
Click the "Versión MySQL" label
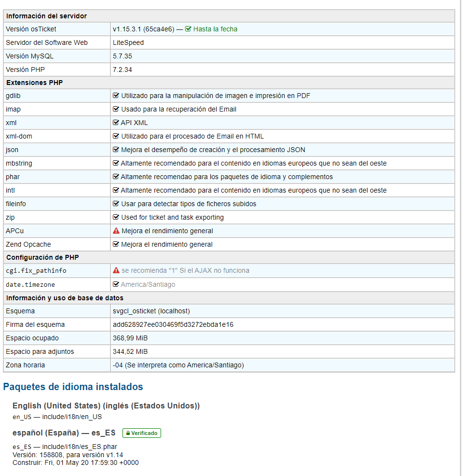coord(30,56)
